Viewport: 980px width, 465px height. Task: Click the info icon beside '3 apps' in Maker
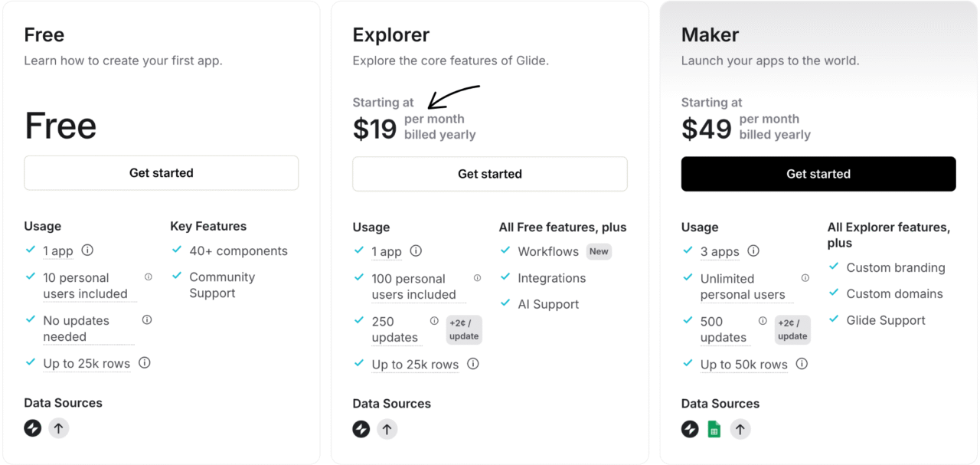(753, 251)
